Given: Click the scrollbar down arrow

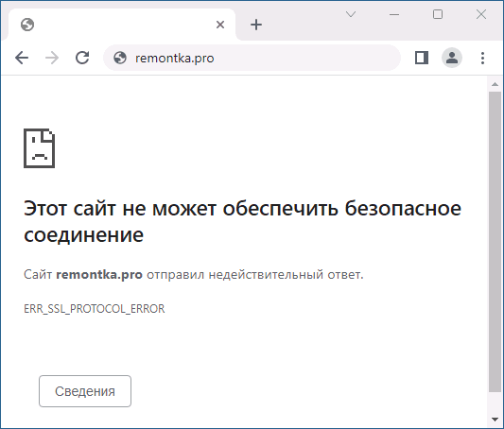Looking at the screenshot, I should pyautogui.click(x=495, y=420).
